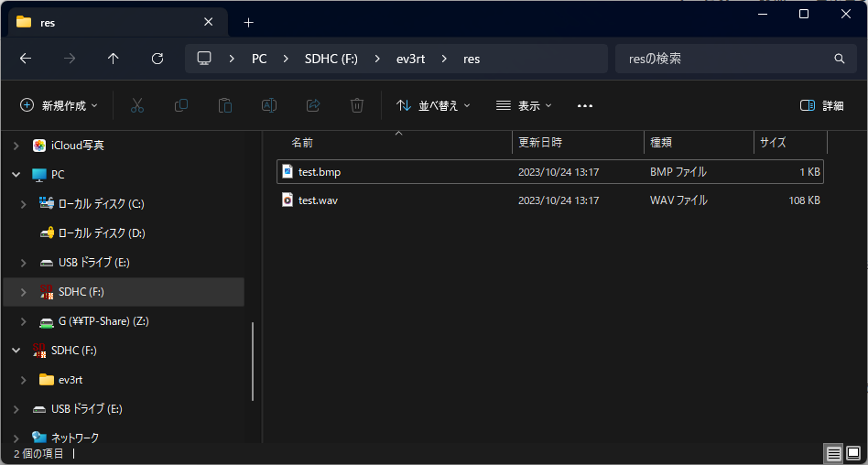Select the test.wav file name
Viewport: 868px width, 465px height.
(x=318, y=200)
